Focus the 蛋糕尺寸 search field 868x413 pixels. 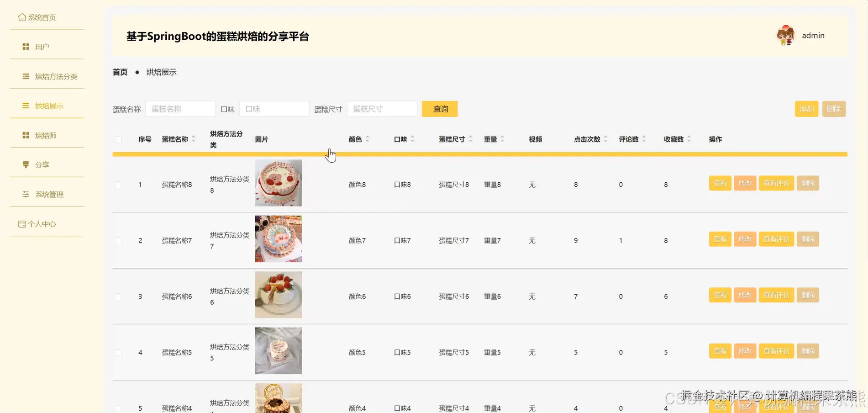[x=382, y=109]
